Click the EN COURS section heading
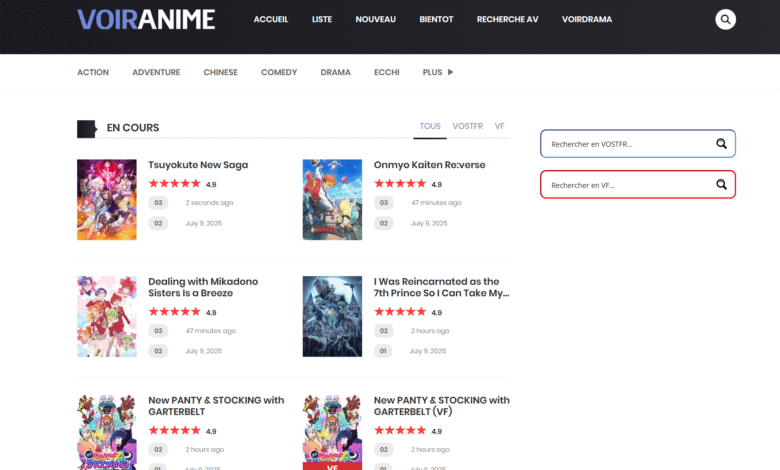This screenshot has height=470, width=780. (133, 128)
